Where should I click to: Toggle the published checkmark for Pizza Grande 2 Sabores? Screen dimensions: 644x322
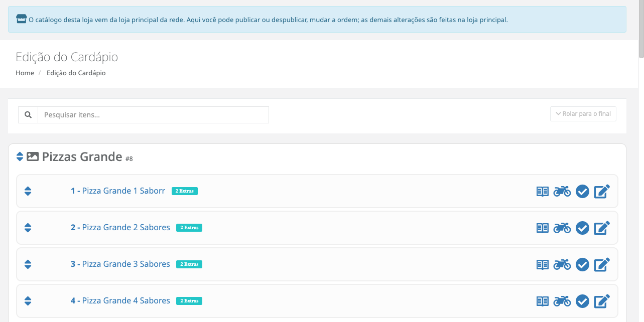[582, 228]
